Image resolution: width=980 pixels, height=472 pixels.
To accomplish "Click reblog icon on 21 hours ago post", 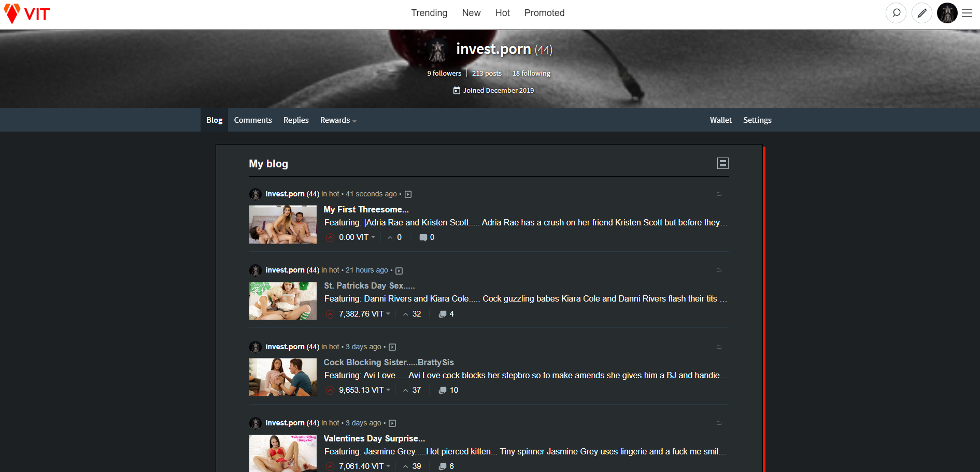I will [x=399, y=270].
